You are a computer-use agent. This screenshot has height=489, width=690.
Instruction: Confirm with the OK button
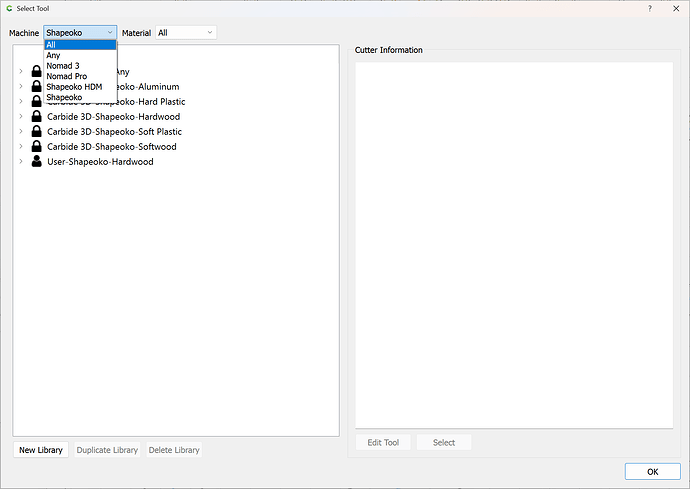point(653,471)
